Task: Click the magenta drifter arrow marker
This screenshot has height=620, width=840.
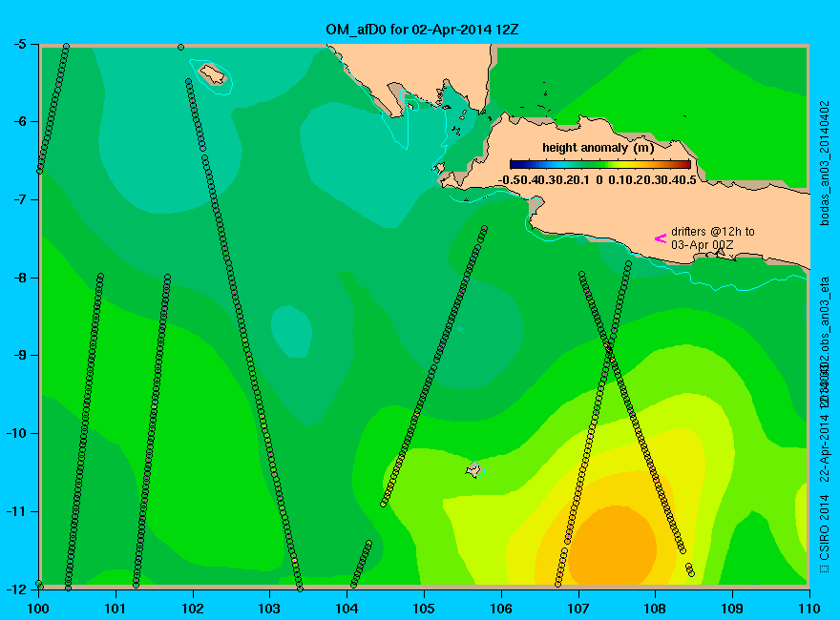Action: pyautogui.click(x=661, y=238)
